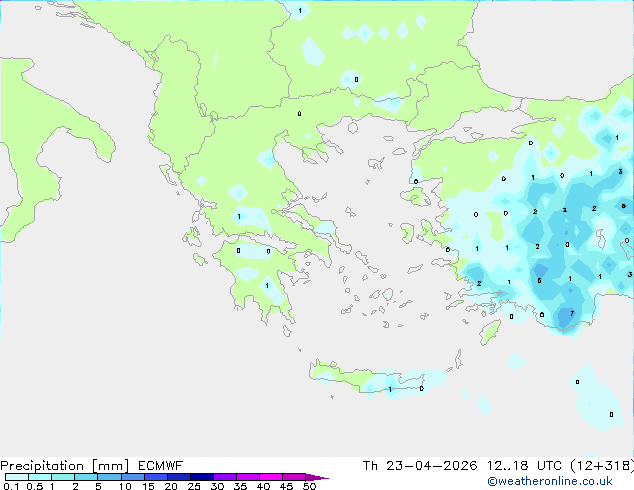The width and height of the screenshot is (634, 490).
Task: Click the 'Precipitation [mm]' title text
Action: (x=65, y=466)
